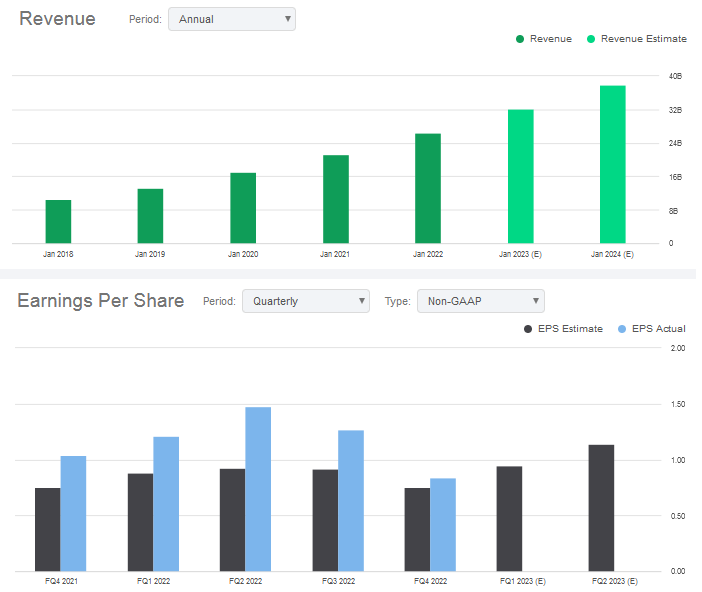Click the Jan 2024 (E) axis label
The image size is (702, 592).
tap(612, 254)
